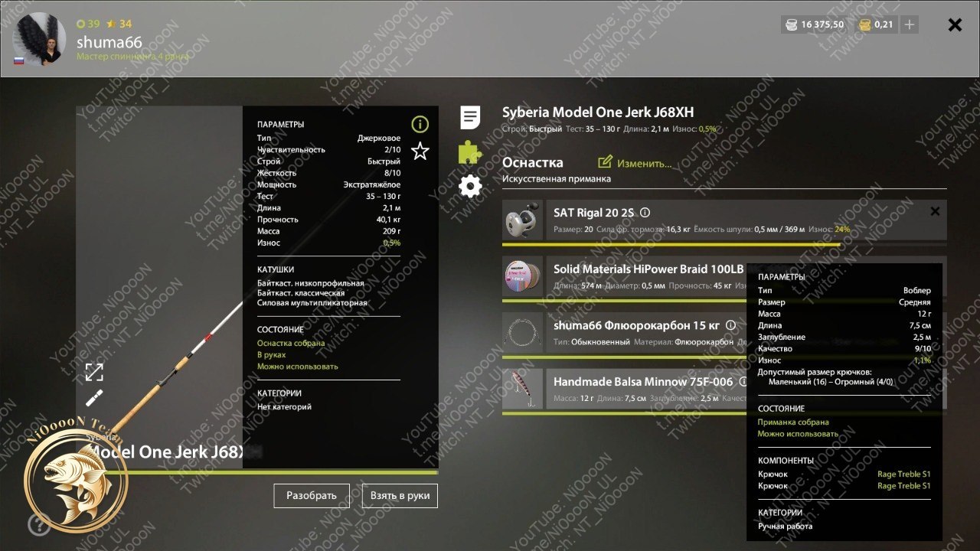
Task: Remove the SAT Rigal reel from rig
Action: pos(935,211)
